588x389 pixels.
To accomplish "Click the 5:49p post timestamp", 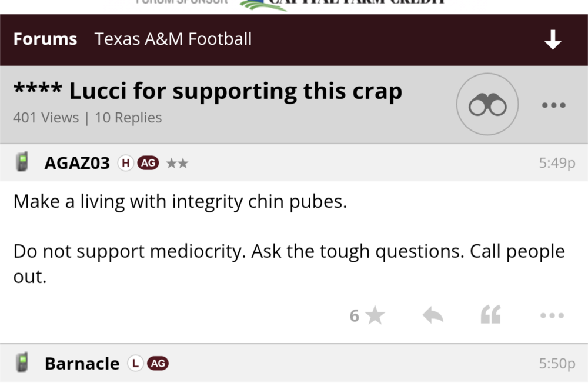I will point(556,163).
